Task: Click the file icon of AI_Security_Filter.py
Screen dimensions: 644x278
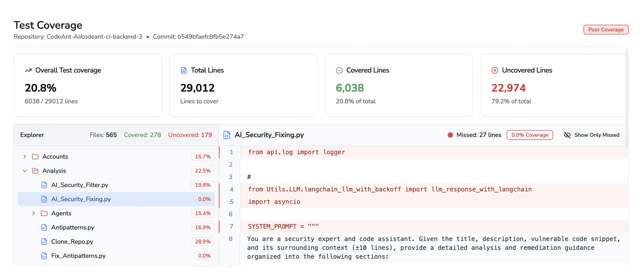Action: coord(44,185)
